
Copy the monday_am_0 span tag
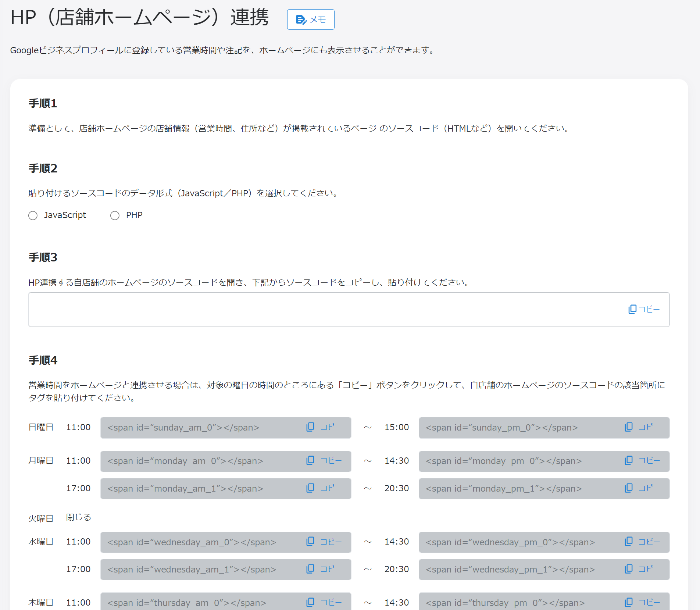324,461
